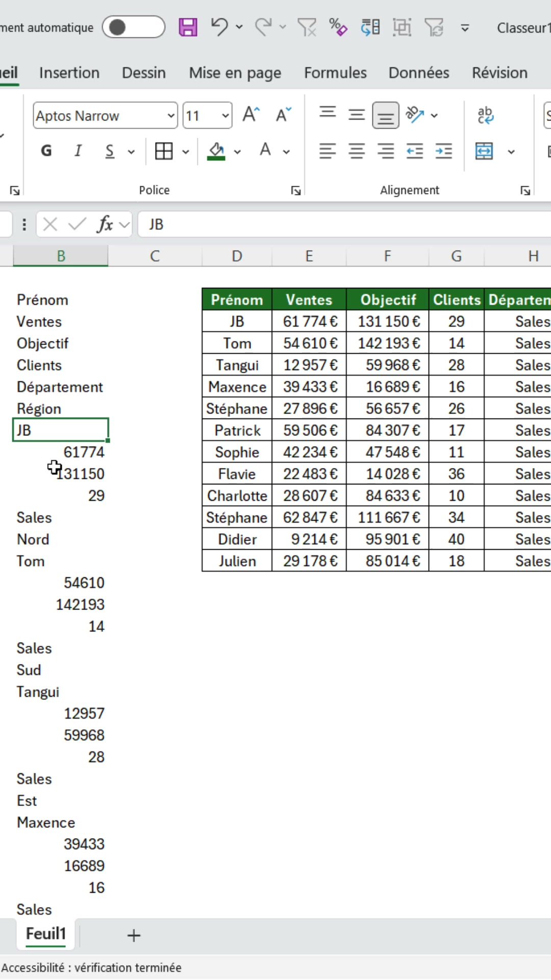Open Police dialog launcher
The height and width of the screenshot is (980, 551).
pyautogui.click(x=296, y=190)
